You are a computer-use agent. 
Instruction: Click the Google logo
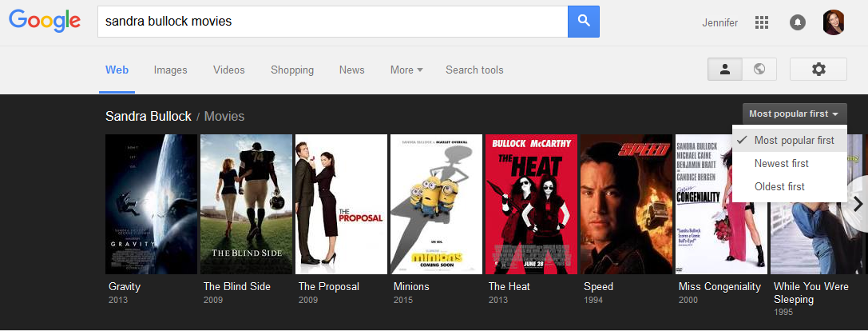45,22
